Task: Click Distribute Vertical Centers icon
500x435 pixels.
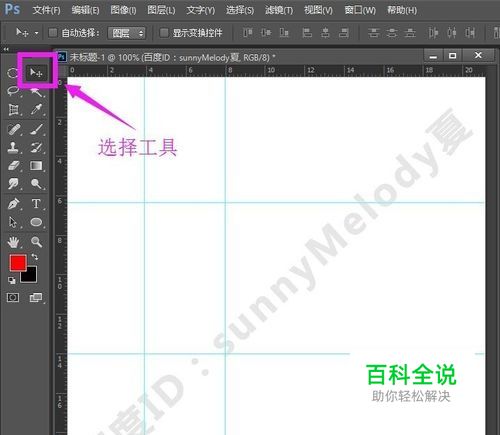Action: tap(392, 33)
